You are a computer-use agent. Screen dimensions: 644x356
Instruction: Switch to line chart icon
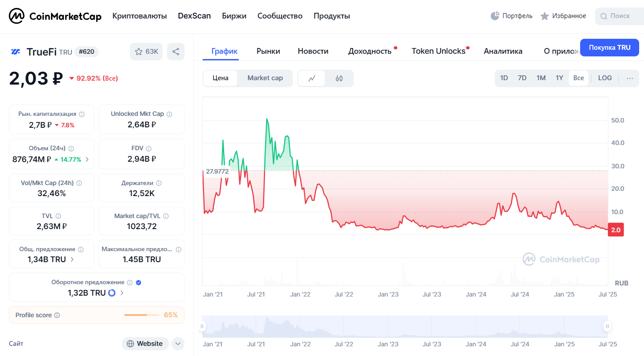pyautogui.click(x=312, y=78)
